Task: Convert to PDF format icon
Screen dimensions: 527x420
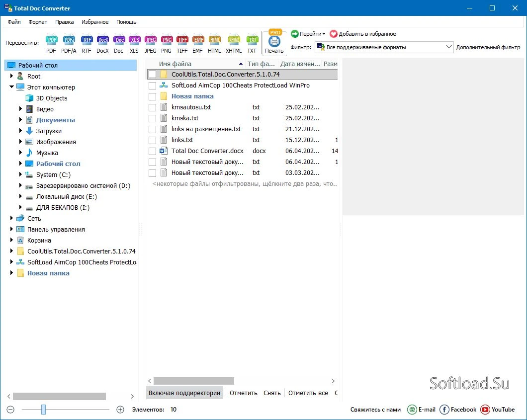Action: pyautogui.click(x=51, y=40)
